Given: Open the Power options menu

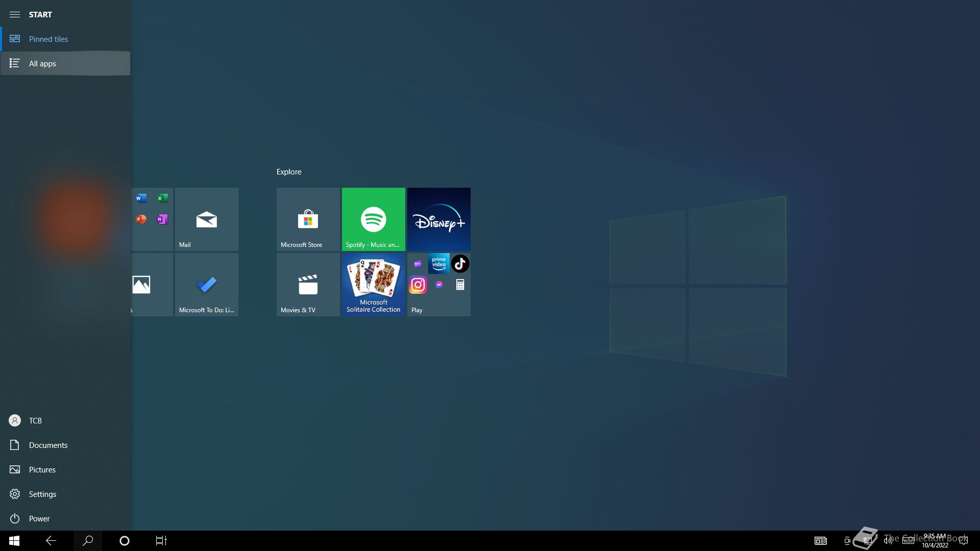Looking at the screenshot, I should tap(65, 518).
